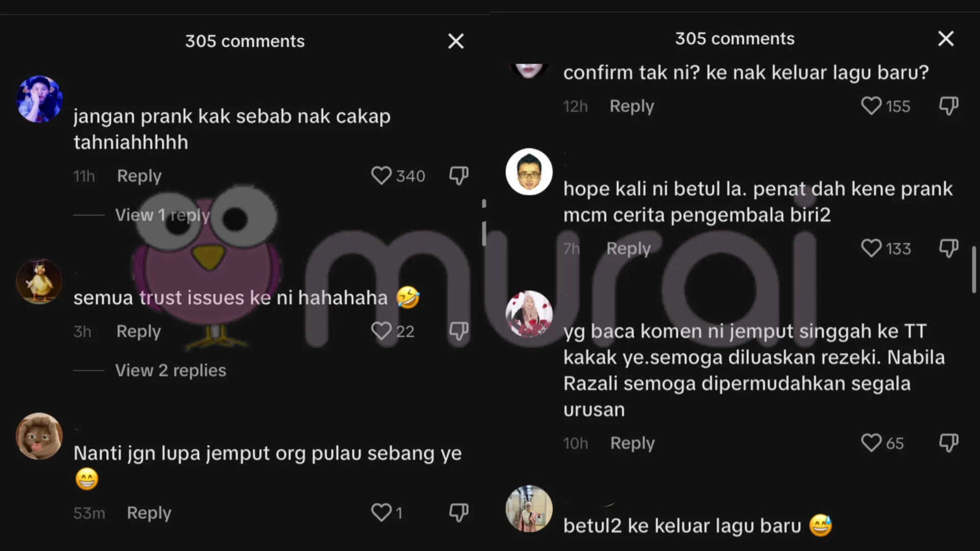Reply to the 'confirm tak ni' comment
Screen dimensions: 980x551
(631, 106)
